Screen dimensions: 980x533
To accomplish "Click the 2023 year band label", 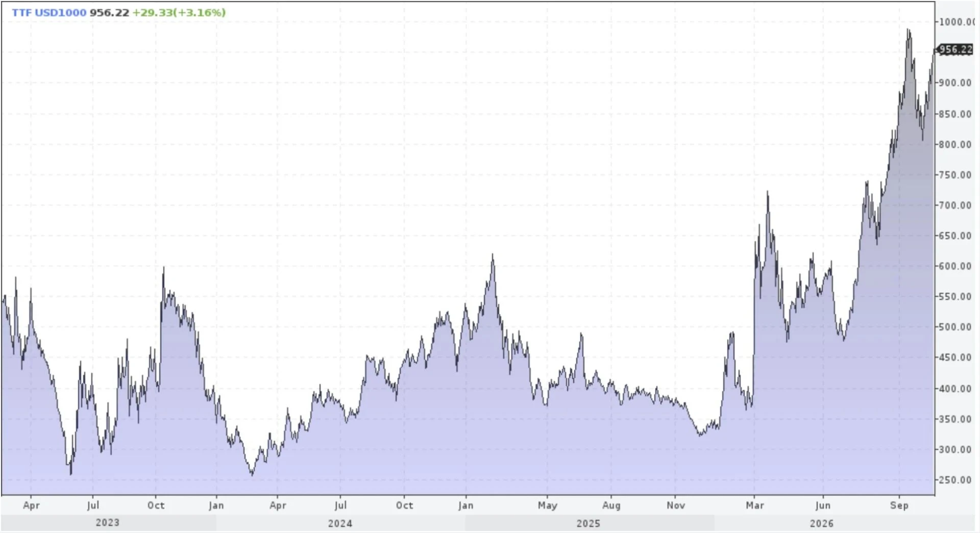I will coord(107,523).
